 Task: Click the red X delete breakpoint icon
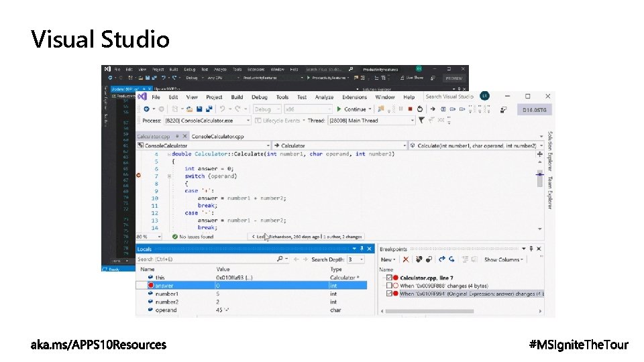406,259
